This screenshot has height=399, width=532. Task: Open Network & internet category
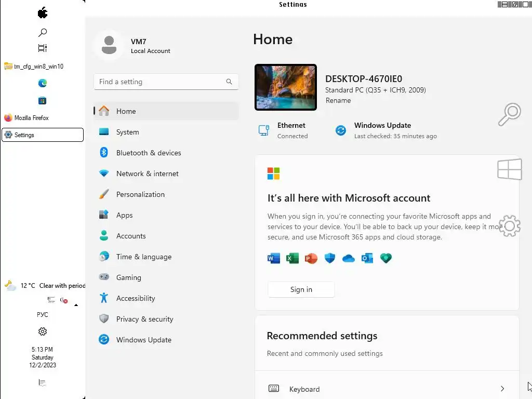[x=166, y=174]
